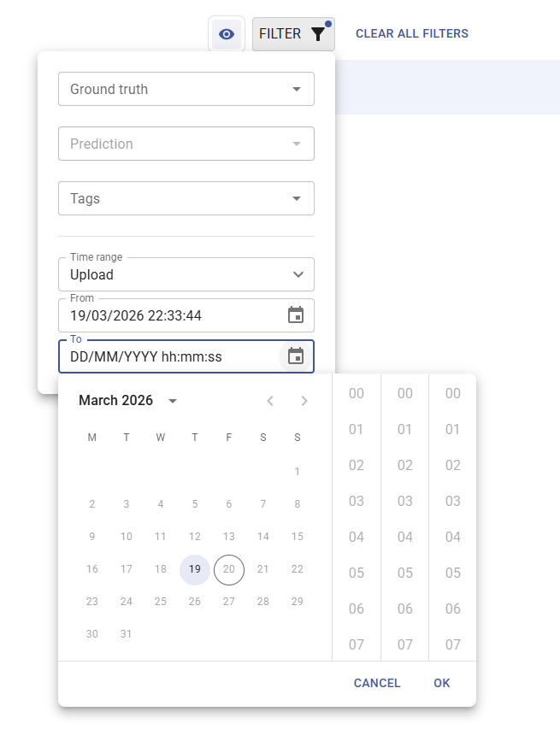Open calendar icon in From field
Viewport: 560px width, 741px height.
click(x=296, y=315)
